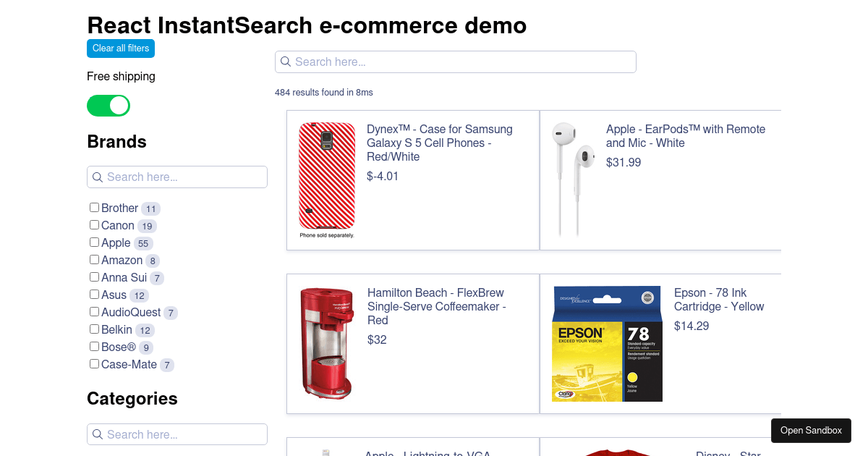Screen dimensions: 868x456
Task: Check the Case-Mate brand option
Action: pyautogui.click(x=94, y=364)
